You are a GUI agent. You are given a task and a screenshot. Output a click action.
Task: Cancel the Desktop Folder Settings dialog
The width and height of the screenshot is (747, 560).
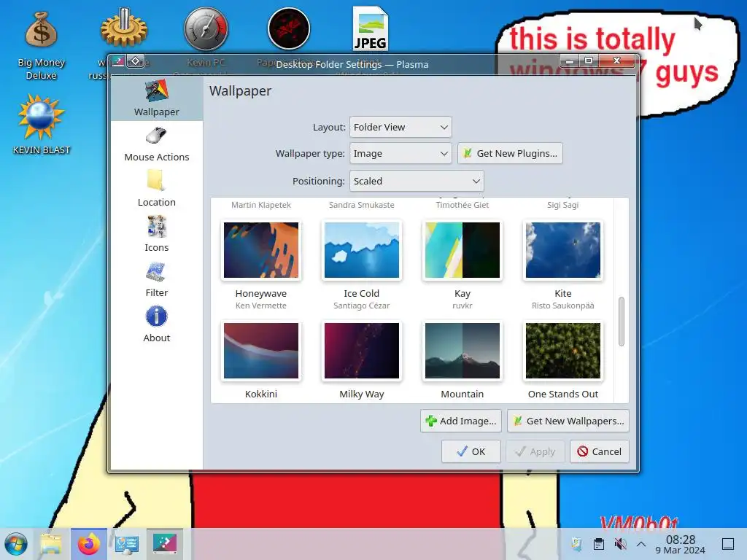[x=600, y=451]
